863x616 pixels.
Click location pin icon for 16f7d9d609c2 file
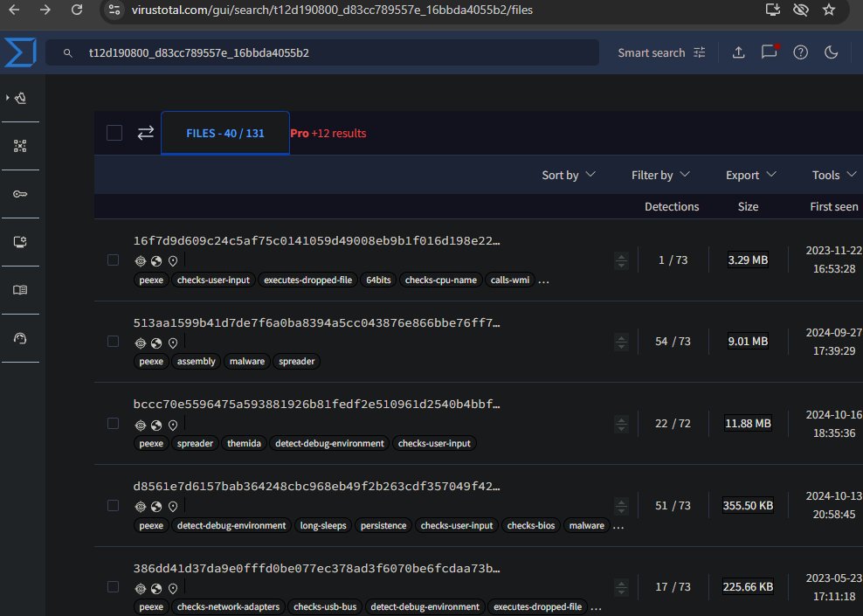point(173,261)
